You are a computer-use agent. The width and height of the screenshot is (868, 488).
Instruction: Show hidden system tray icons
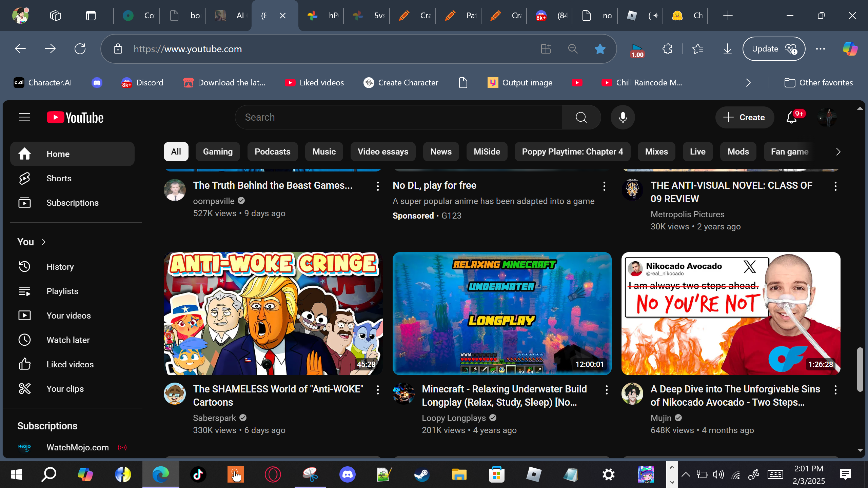[686, 474]
